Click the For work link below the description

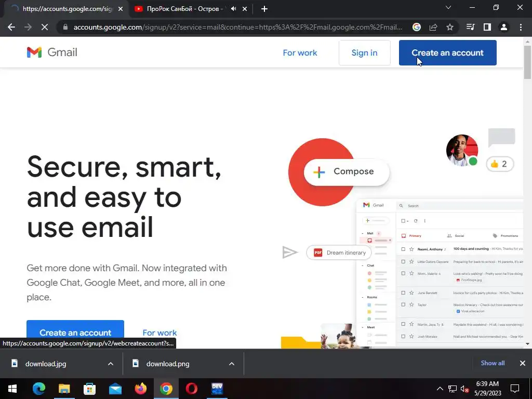click(159, 332)
